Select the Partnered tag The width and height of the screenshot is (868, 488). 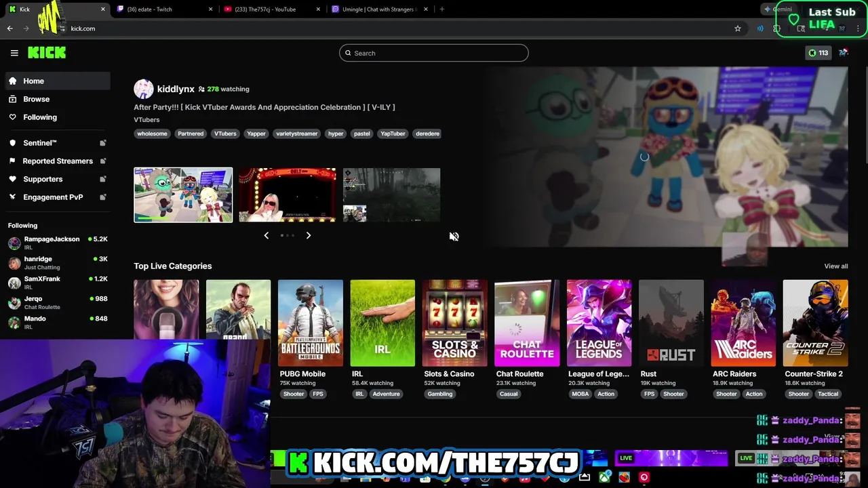pos(191,134)
